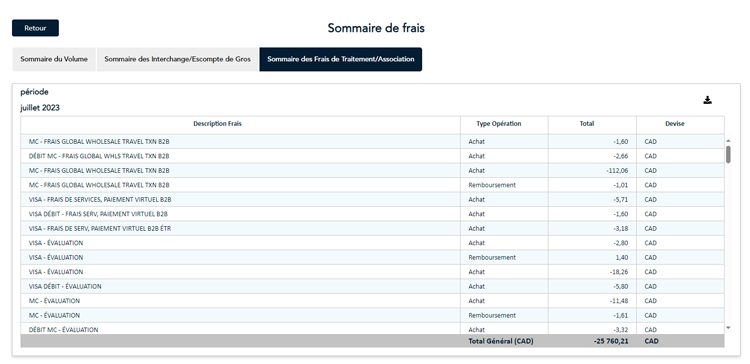Click the table's vertical scrollbar thumb
Screen dimensions: 750x364
pos(728,154)
